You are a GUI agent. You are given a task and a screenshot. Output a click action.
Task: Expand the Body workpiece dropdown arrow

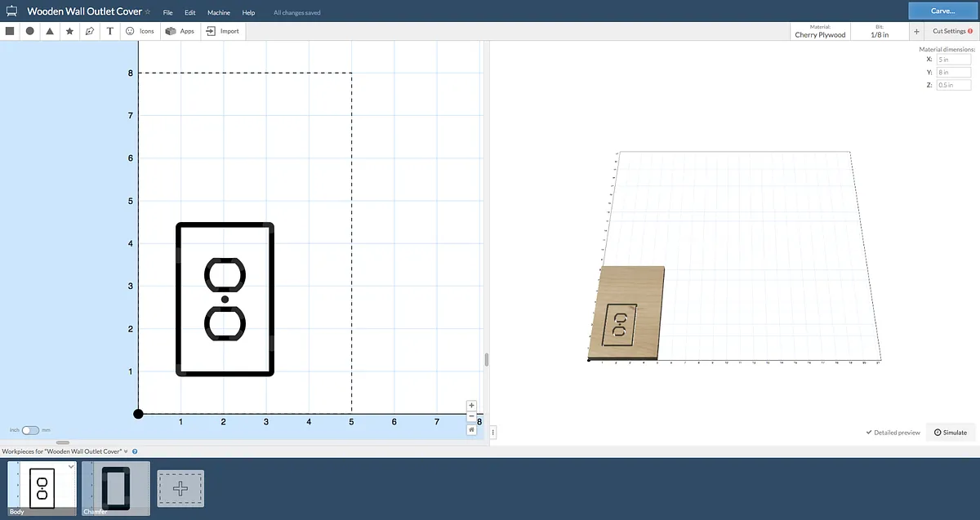72,467
